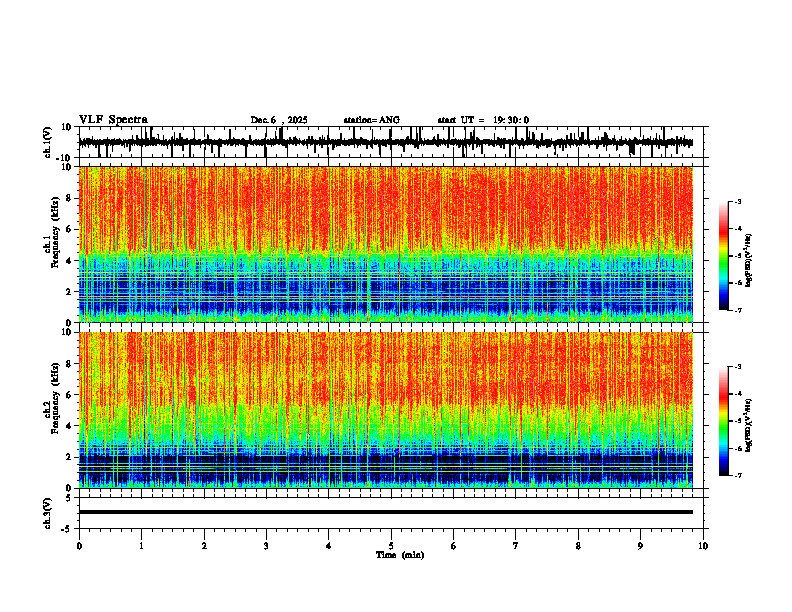Click the time axis tick label "9"

(640, 546)
